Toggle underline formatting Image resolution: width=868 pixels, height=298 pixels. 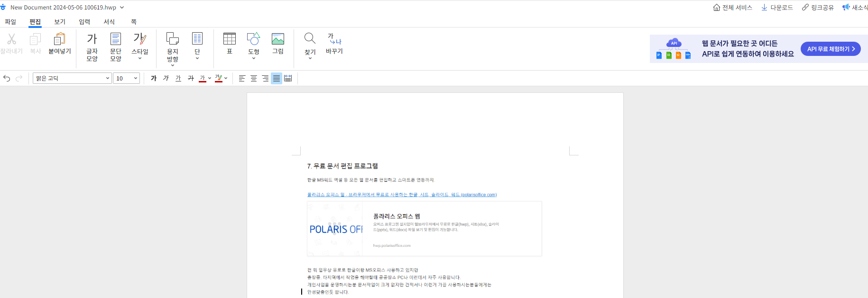click(x=178, y=78)
